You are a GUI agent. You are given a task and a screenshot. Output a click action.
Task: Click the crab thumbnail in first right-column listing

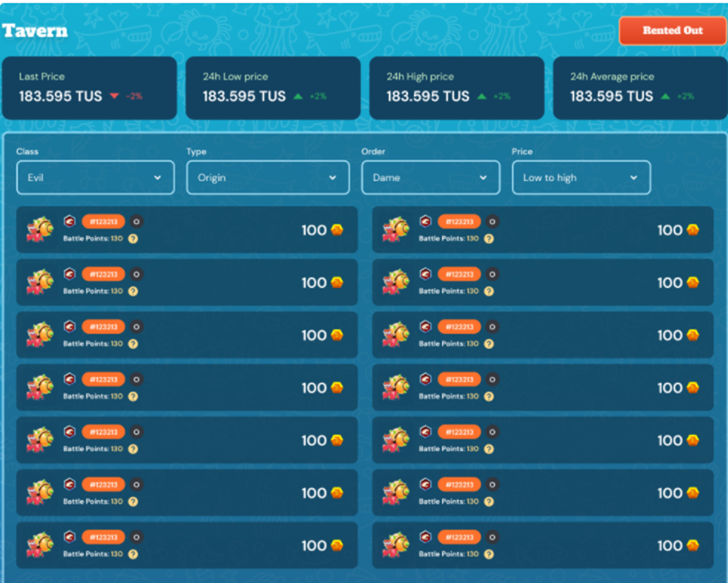tap(397, 229)
